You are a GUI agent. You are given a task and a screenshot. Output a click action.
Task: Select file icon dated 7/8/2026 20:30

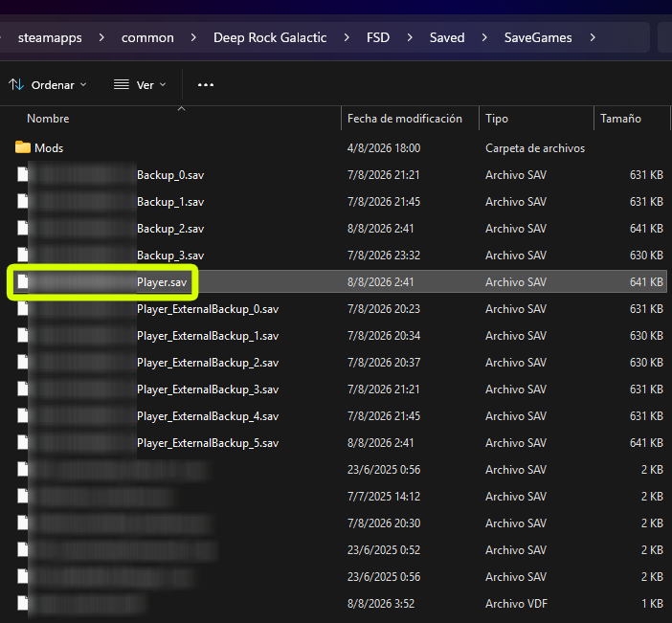point(23,523)
